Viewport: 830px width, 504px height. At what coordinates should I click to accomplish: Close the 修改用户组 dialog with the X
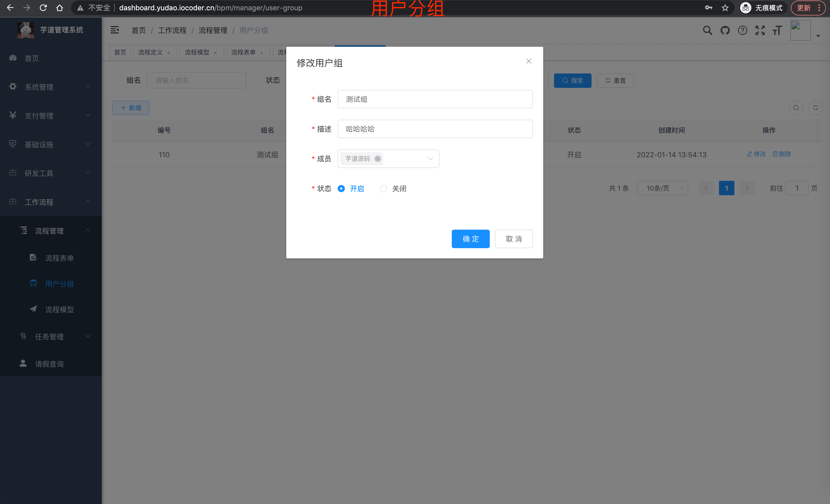(x=529, y=61)
